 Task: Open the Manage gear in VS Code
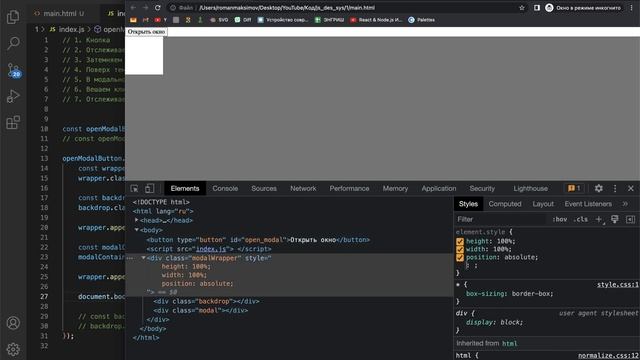click(x=13, y=349)
